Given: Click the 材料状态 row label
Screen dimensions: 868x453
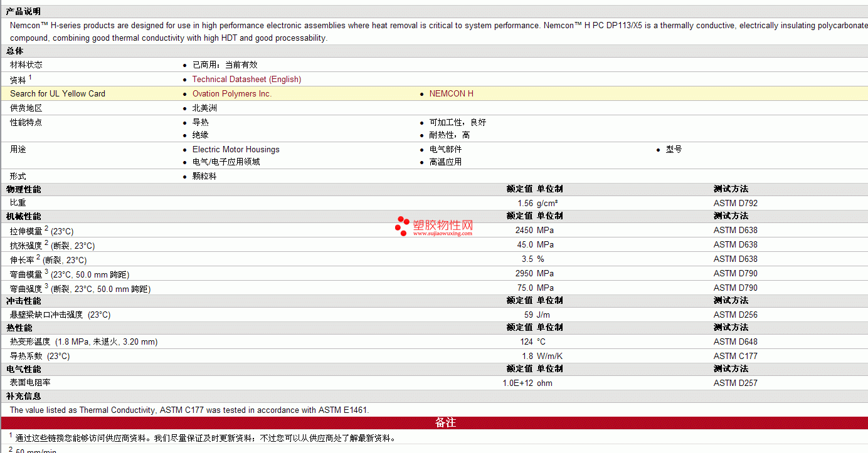Looking at the screenshot, I should tap(26, 65).
